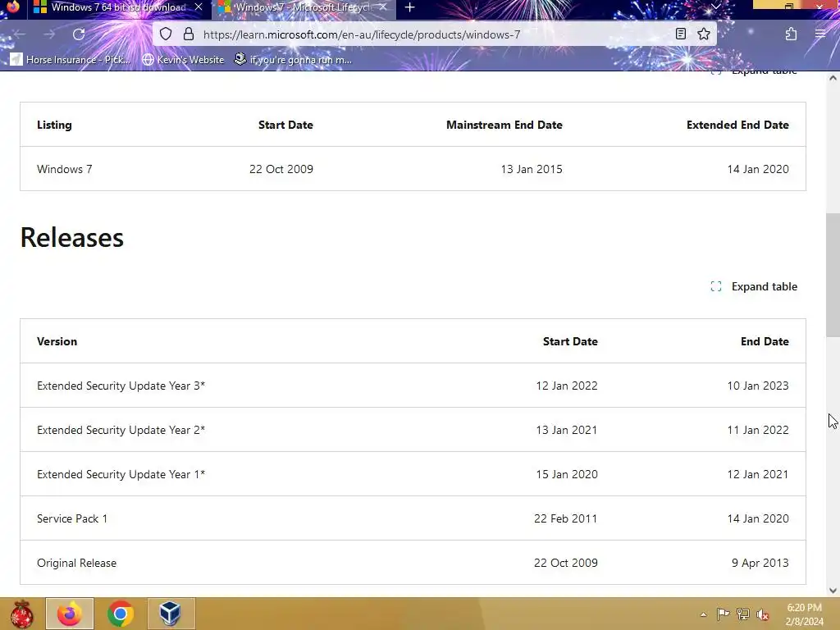Viewport: 840px width, 630px height.
Task: Click the Original Release version cell
Action: click(x=76, y=563)
